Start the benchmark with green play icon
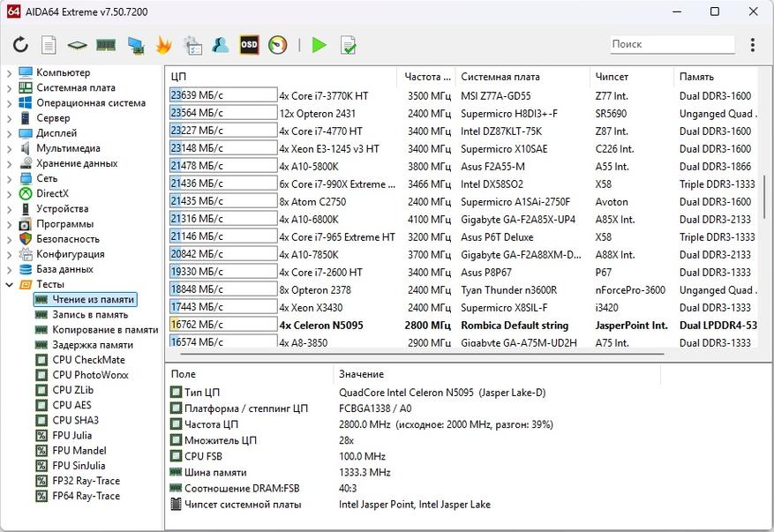This screenshot has height=532, width=774. 319,45
